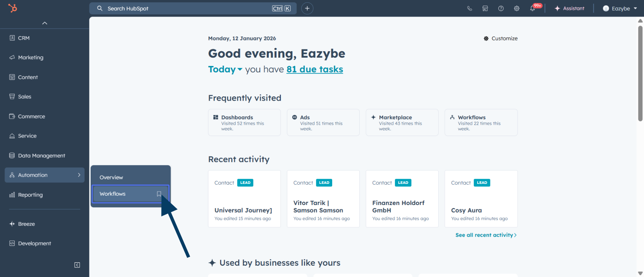This screenshot has width=644, height=277.
Task: Open the Service menu
Action: [x=45, y=136]
